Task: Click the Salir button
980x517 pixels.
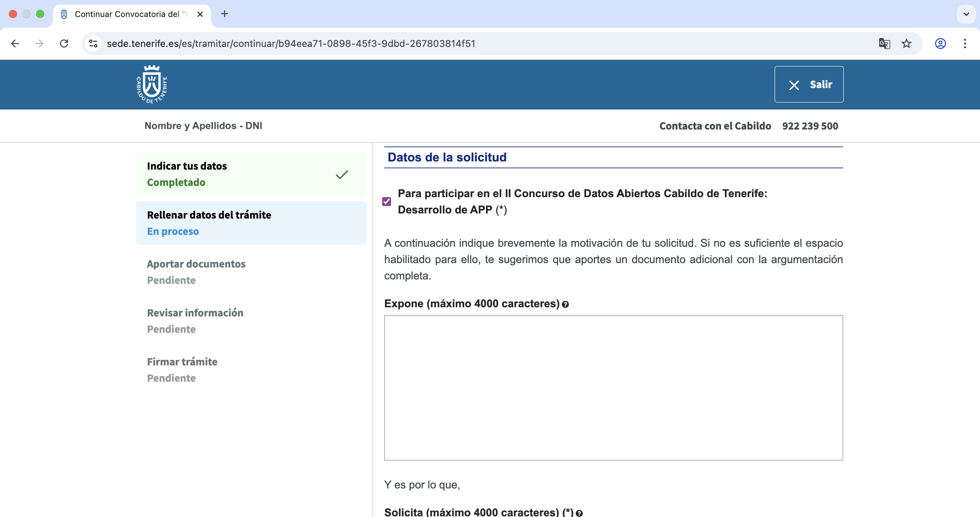Action: pyautogui.click(x=809, y=84)
